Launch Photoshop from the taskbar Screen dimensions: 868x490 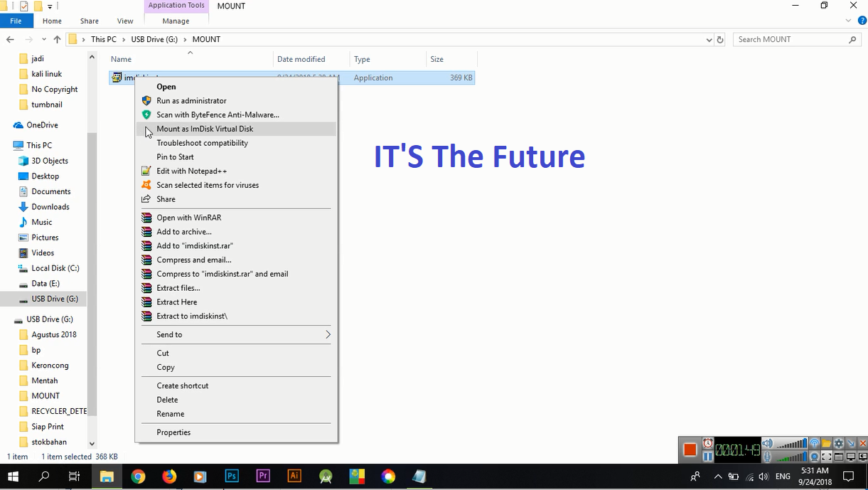pyautogui.click(x=232, y=476)
